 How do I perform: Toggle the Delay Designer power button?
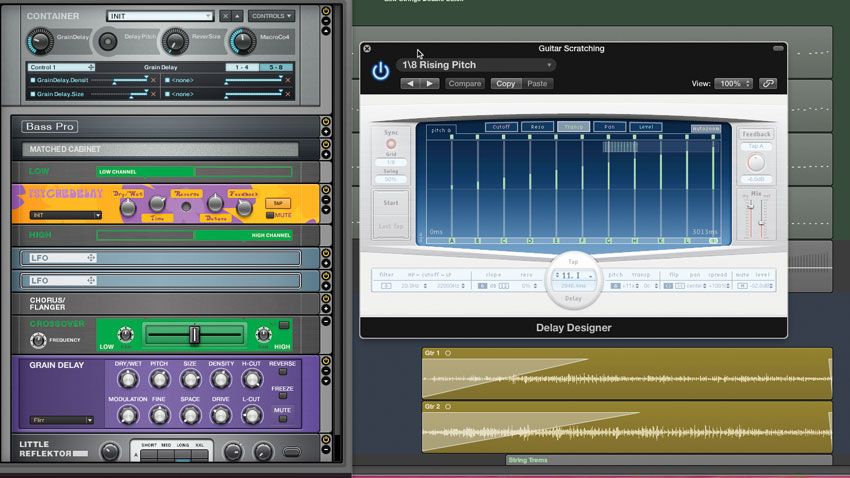click(380, 71)
